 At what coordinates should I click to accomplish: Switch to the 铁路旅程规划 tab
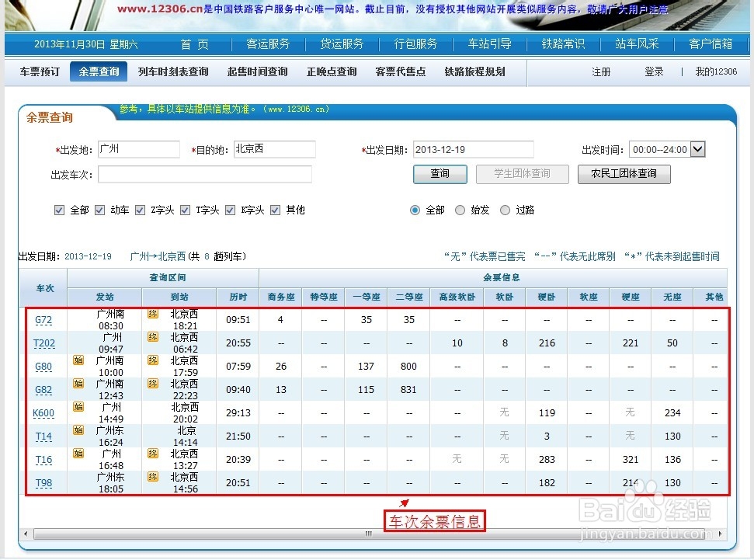(x=474, y=71)
